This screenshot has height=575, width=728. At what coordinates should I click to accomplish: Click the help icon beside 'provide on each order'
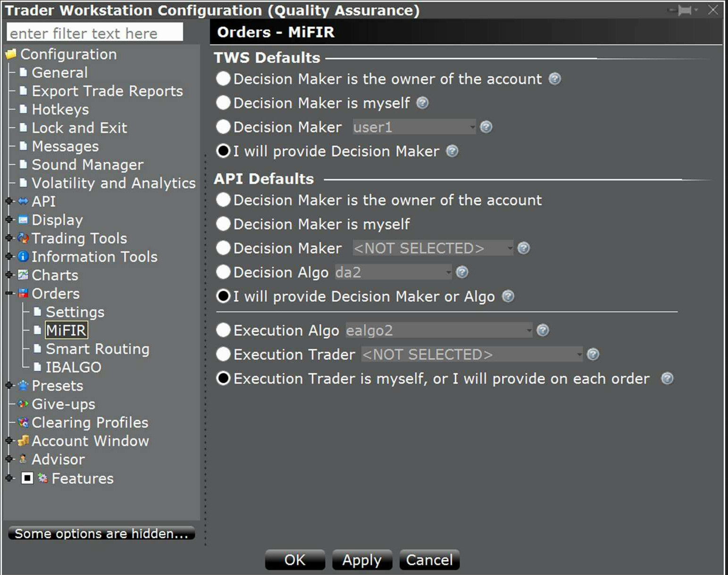pyautogui.click(x=667, y=379)
